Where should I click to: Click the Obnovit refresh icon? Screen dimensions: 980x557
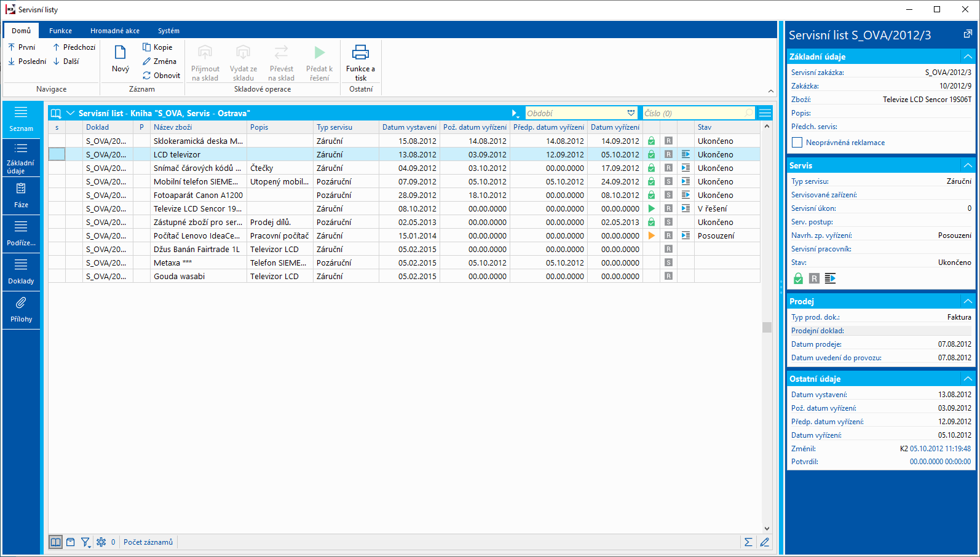point(146,76)
